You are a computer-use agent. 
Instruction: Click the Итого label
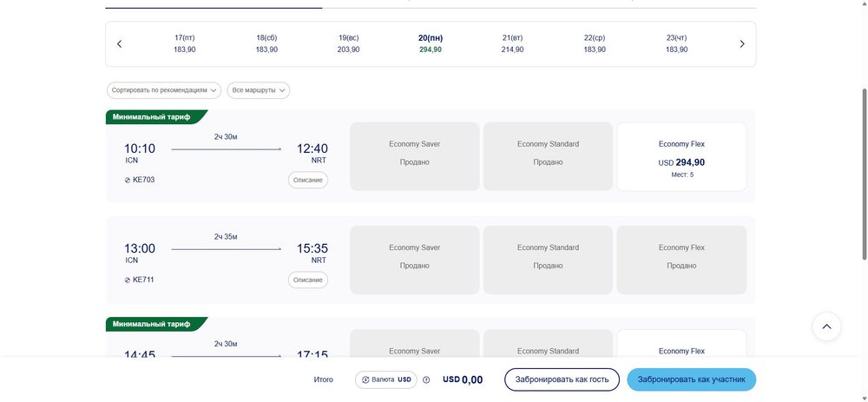[x=323, y=379]
